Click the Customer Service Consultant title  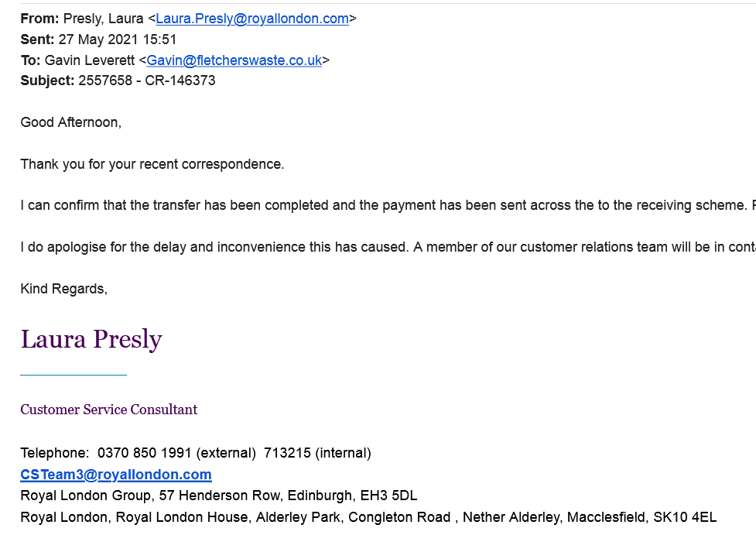click(109, 410)
